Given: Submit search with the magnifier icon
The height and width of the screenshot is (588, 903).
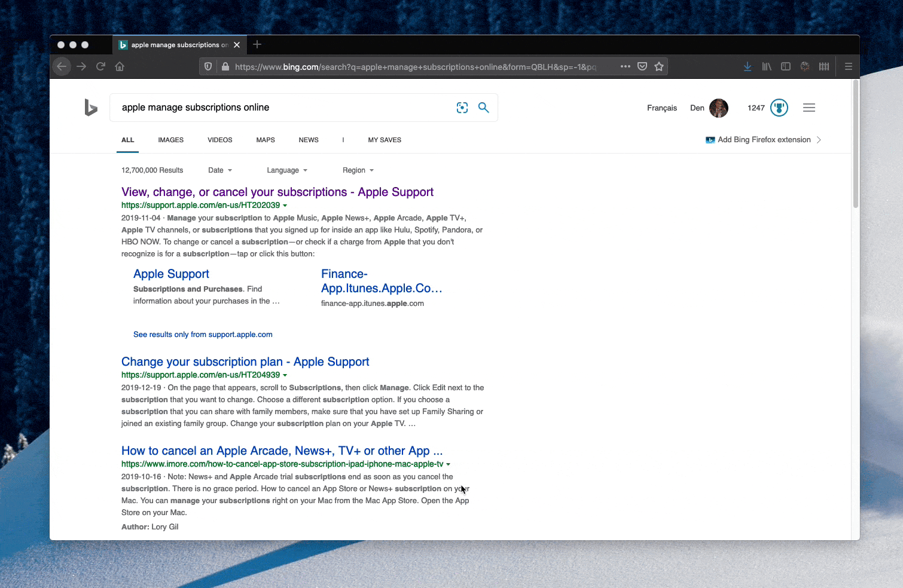Looking at the screenshot, I should coord(484,108).
